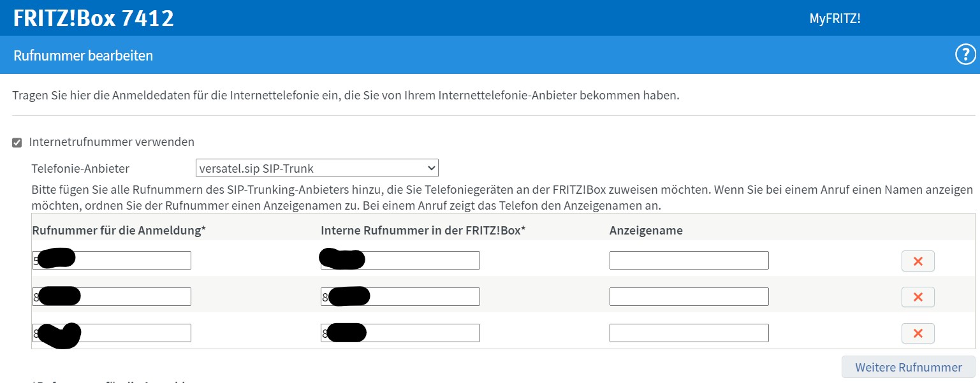
Task: Focus the third Rufnummer für die Anmeldung field
Action: point(112,332)
